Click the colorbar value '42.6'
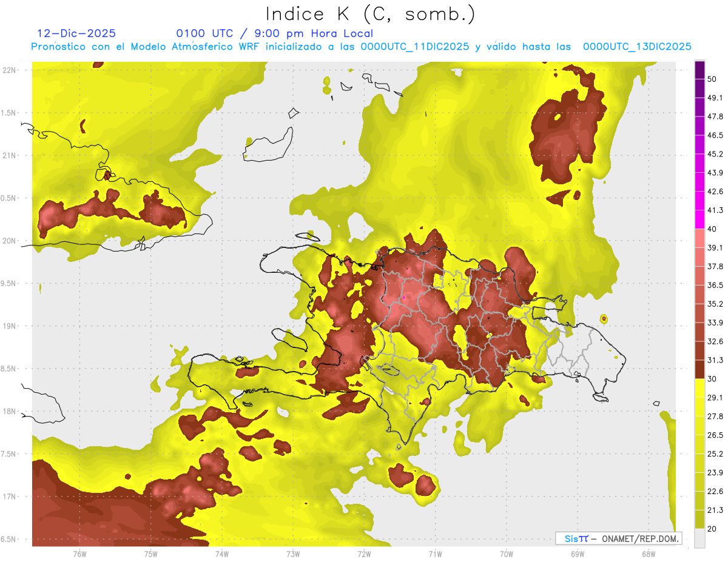728x562 pixels. [x=716, y=192]
